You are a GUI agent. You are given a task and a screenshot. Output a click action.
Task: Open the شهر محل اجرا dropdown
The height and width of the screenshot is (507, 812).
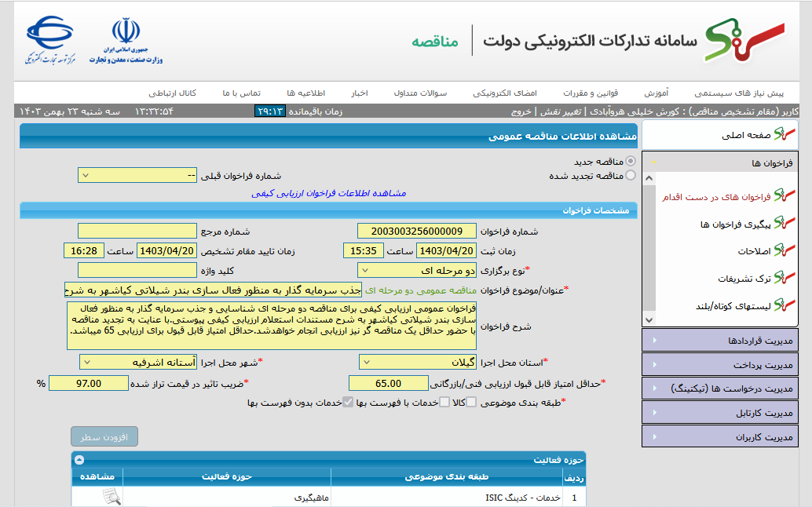(138, 362)
